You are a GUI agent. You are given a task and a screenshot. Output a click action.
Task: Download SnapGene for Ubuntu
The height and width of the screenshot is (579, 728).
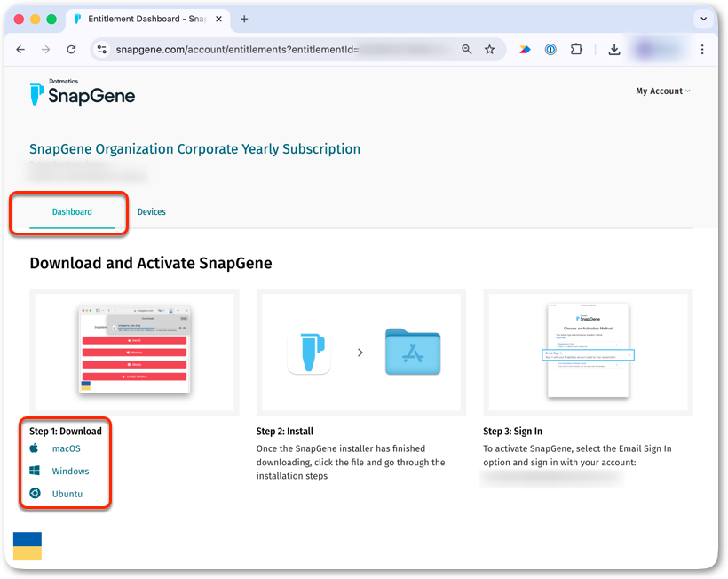click(x=67, y=494)
